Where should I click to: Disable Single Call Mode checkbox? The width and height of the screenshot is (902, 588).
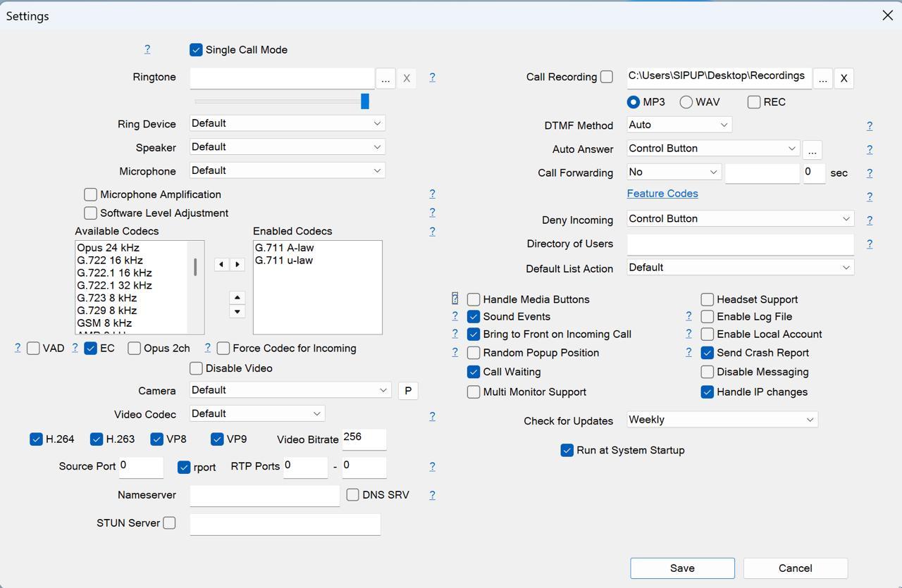[196, 50]
